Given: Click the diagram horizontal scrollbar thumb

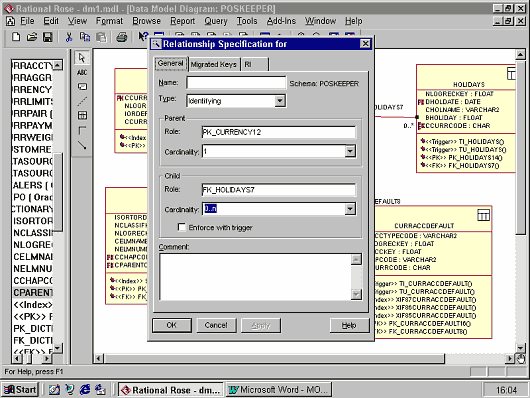Looking at the screenshot, I should (x=274, y=358).
